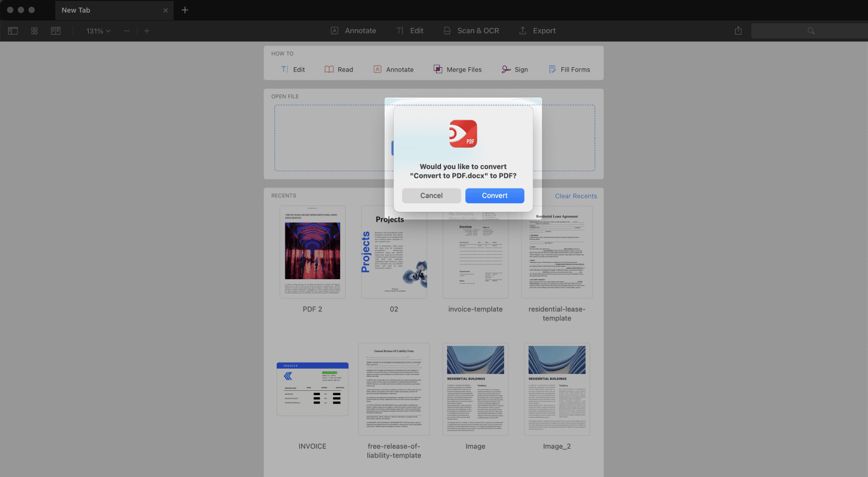This screenshot has width=868, height=477.
Task: Click the 'PDF 2' file name label
Action: (x=312, y=309)
